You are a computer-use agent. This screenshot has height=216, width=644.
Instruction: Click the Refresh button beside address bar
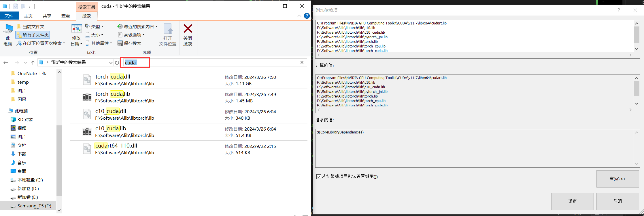pos(117,62)
